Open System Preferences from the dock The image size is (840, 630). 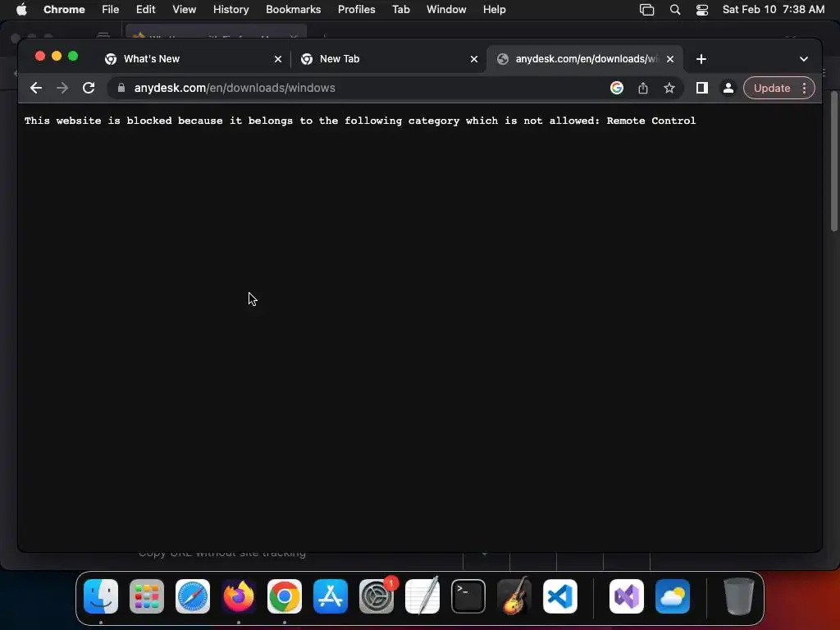(377, 596)
